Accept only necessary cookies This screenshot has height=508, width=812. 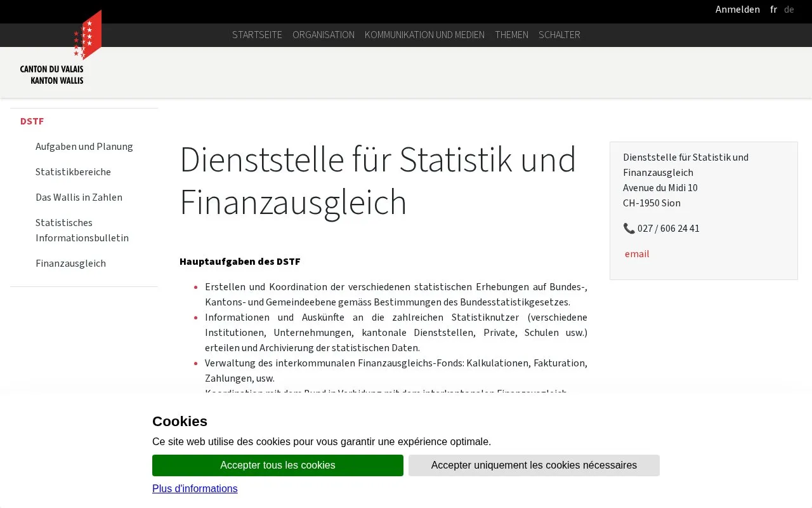[534, 465]
